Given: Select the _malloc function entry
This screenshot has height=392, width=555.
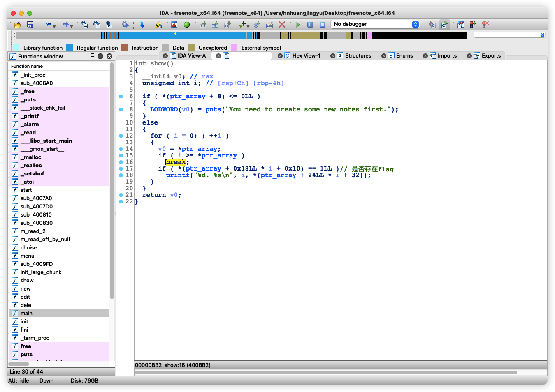Looking at the screenshot, I should (x=59, y=157).
